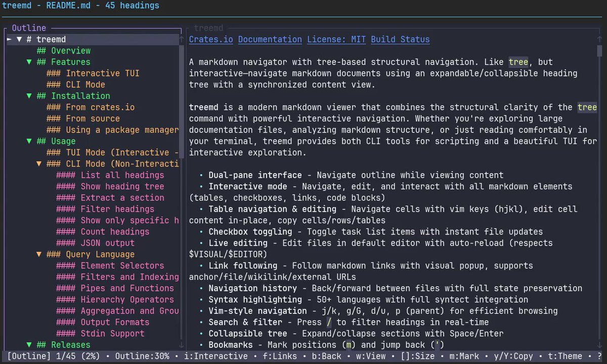Select the '## Overview' heading
The height and width of the screenshot is (364, 607).
[x=64, y=51]
